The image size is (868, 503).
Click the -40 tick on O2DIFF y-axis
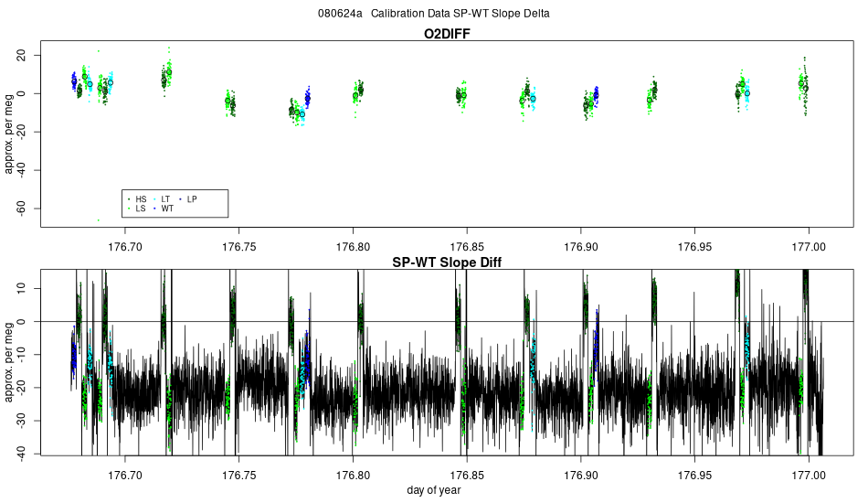[x=21, y=170]
